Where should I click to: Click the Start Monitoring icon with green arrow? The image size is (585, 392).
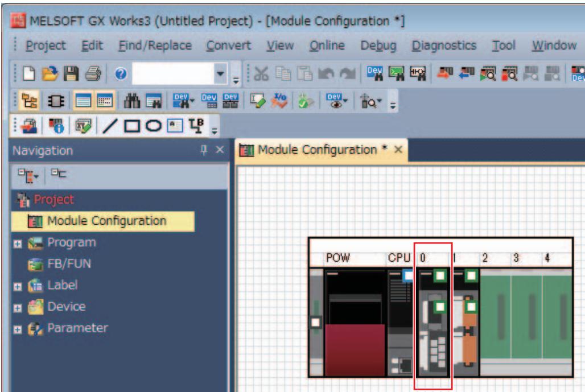coord(488,73)
